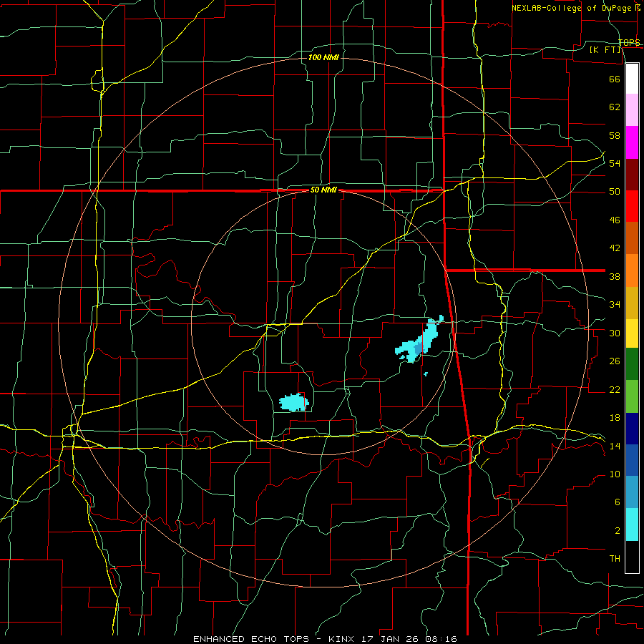Click the black TH legend block
The width and height of the screenshot is (644, 644).
point(632,557)
